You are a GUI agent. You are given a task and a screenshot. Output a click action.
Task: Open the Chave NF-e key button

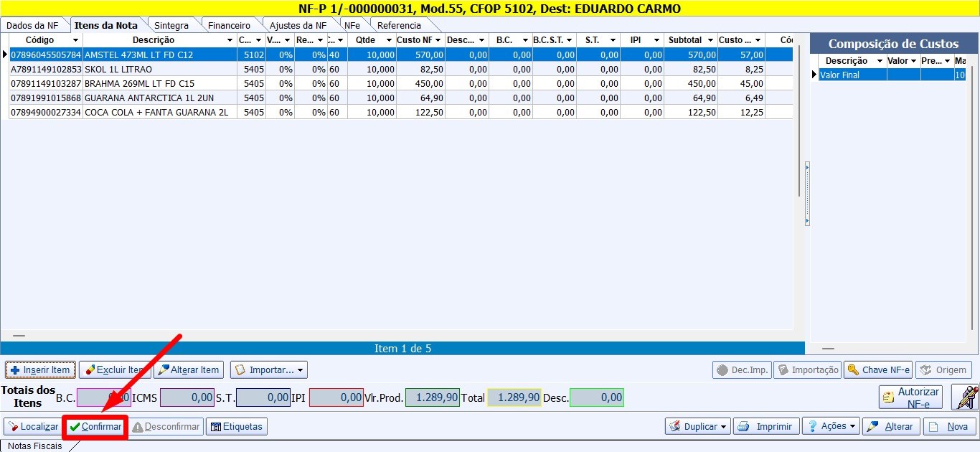click(x=878, y=370)
